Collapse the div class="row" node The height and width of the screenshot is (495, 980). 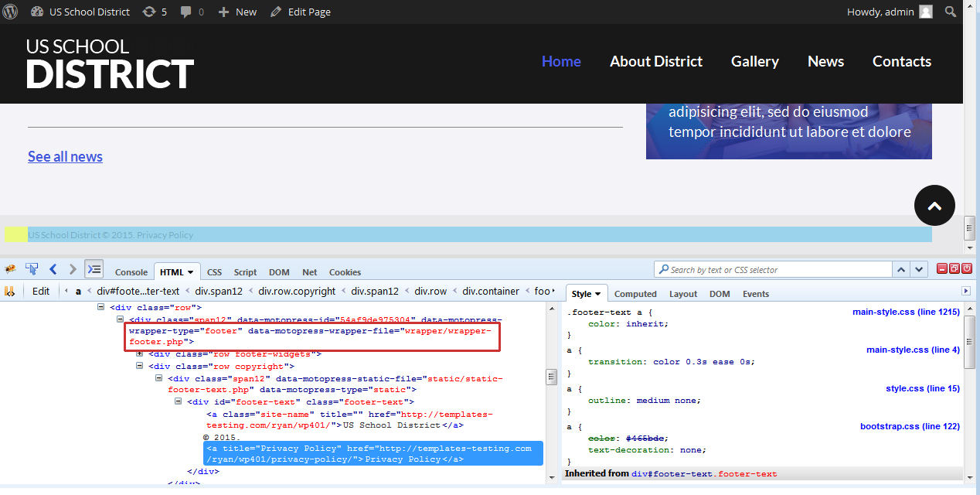101,307
